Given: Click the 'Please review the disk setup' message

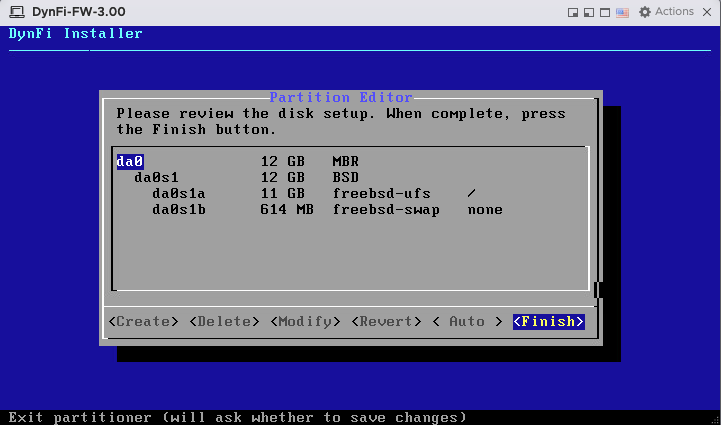Looking at the screenshot, I should tap(341, 121).
